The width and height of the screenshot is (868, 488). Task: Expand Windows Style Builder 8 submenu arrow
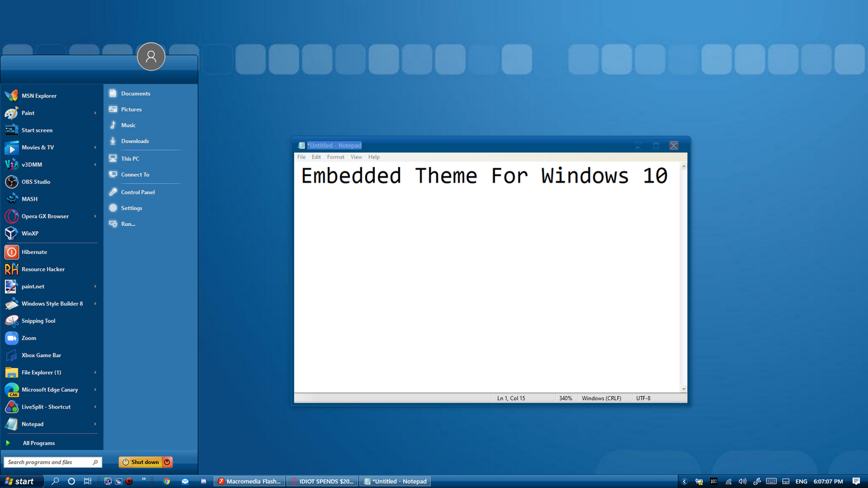(95, 304)
